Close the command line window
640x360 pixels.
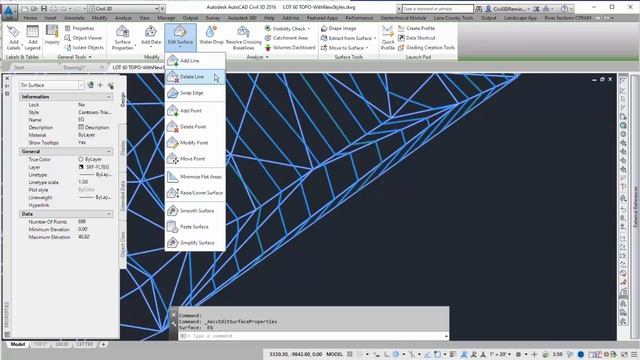tap(173, 315)
